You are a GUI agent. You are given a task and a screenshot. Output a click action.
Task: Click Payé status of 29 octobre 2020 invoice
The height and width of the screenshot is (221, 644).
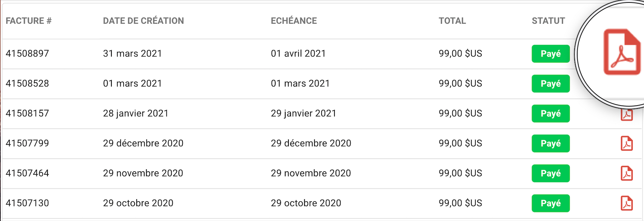click(550, 203)
